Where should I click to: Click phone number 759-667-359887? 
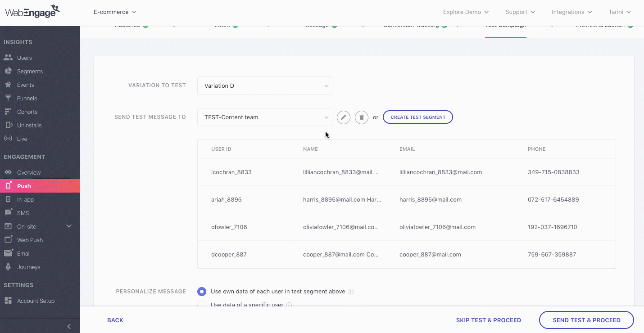tap(552, 254)
